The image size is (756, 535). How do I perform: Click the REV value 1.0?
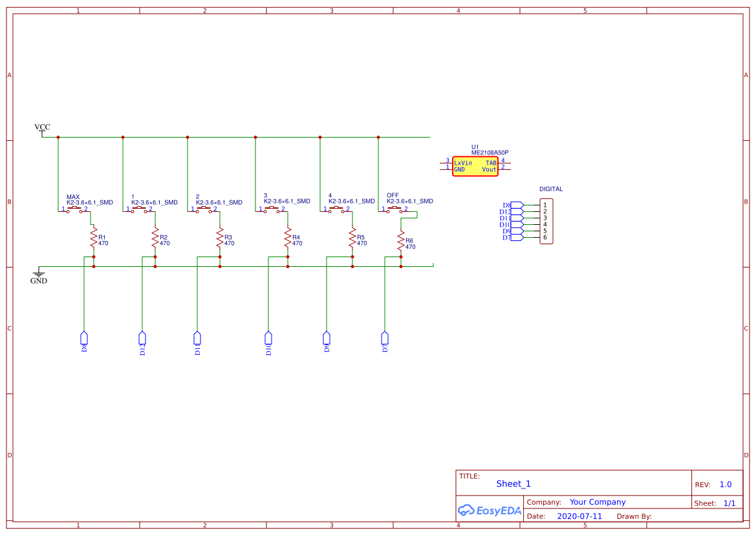click(x=726, y=484)
